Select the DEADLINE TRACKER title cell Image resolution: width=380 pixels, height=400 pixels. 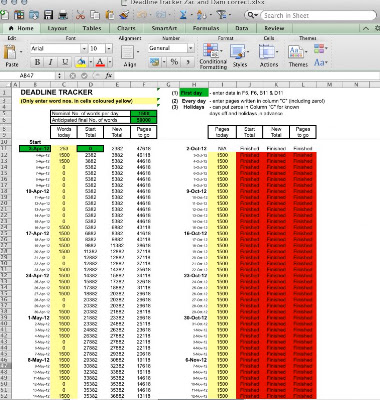tap(56, 92)
